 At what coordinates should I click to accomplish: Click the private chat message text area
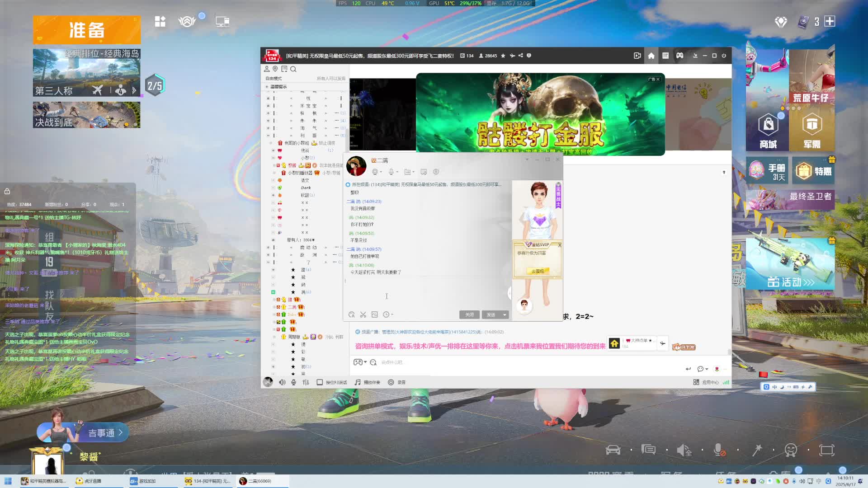pyautogui.click(x=427, y=294)
